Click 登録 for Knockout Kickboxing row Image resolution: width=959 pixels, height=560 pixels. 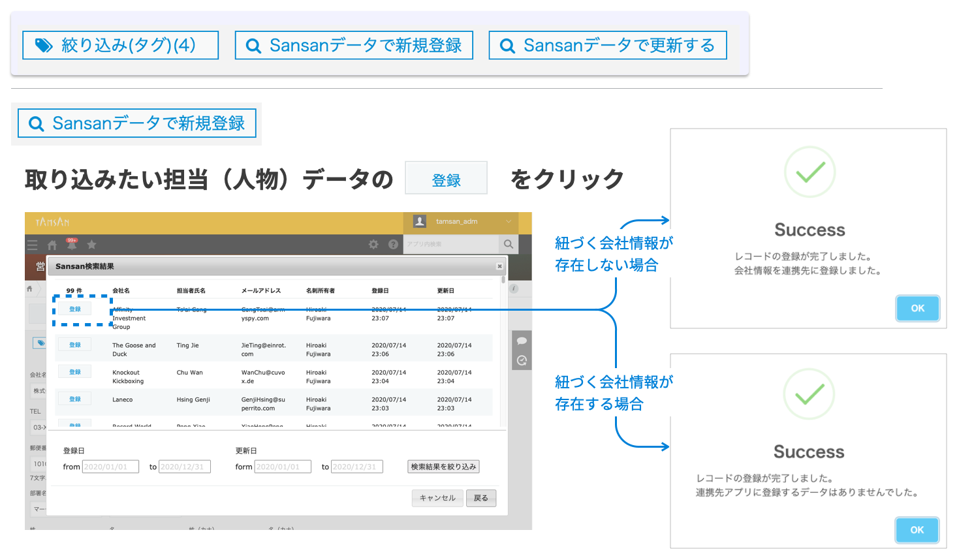[75, 372]
